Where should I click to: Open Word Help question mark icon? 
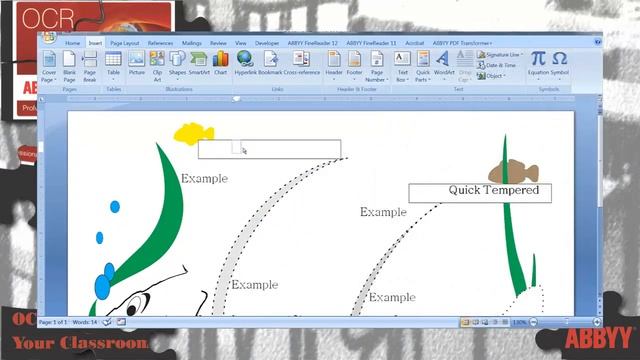point(598,42)
